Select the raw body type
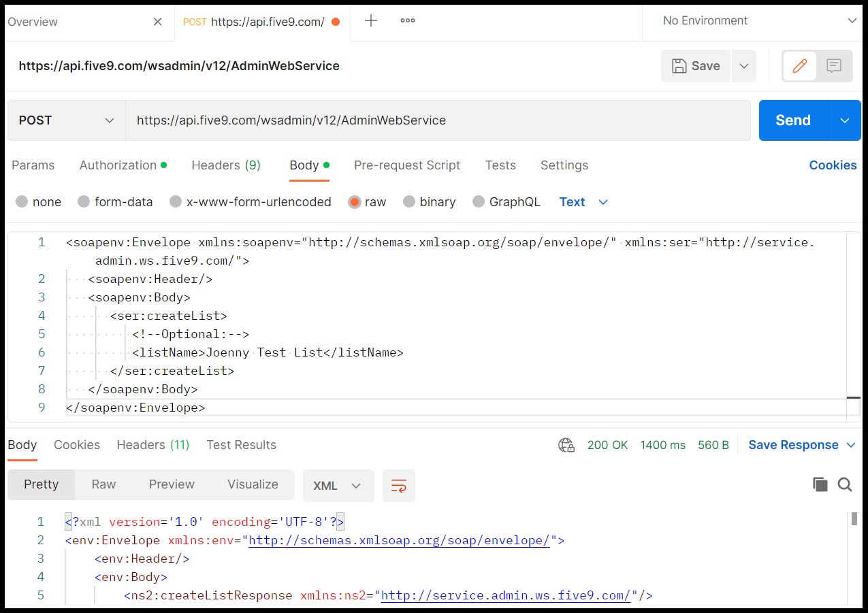This screenshot has height=613, width=868. (x=354, y=201)
